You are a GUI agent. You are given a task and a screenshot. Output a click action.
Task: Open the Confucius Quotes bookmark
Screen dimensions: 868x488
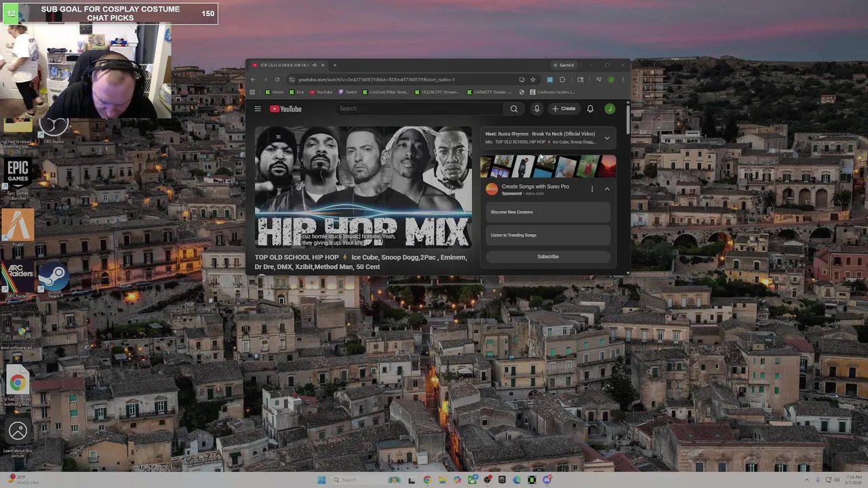coord(553,92)
